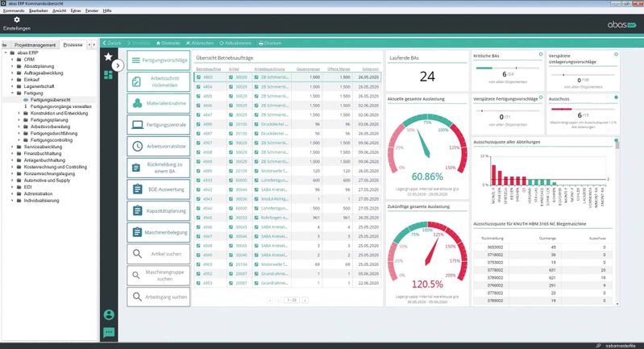The width and height of the screenshot is (644, 349).
Task: Toggle the Ausschussquote aller Abteilungen status circle
Action: tap(616, 140)
